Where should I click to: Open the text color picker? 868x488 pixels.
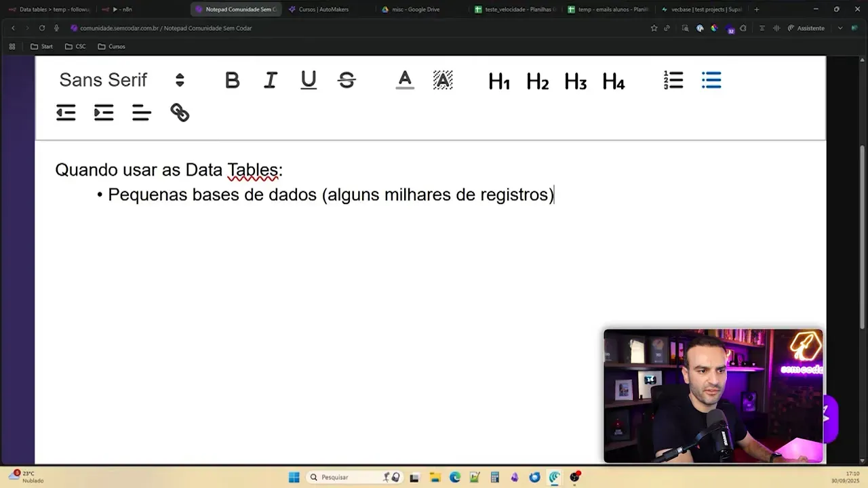click(x=405, y=79)
